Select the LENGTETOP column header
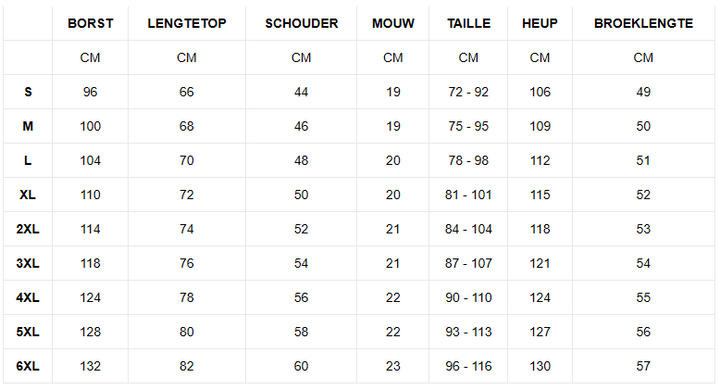The height and width of the screenshot is (390, 720). tap(187, 23)
